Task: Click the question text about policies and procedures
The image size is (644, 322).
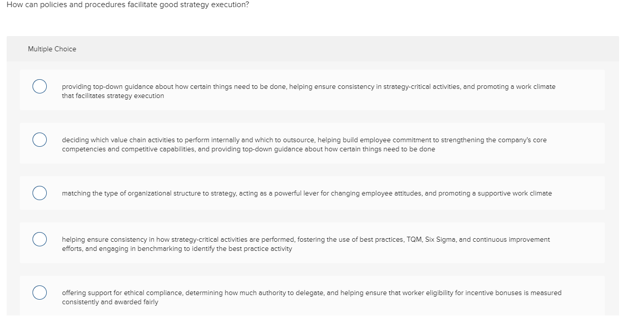Action: 127,5
